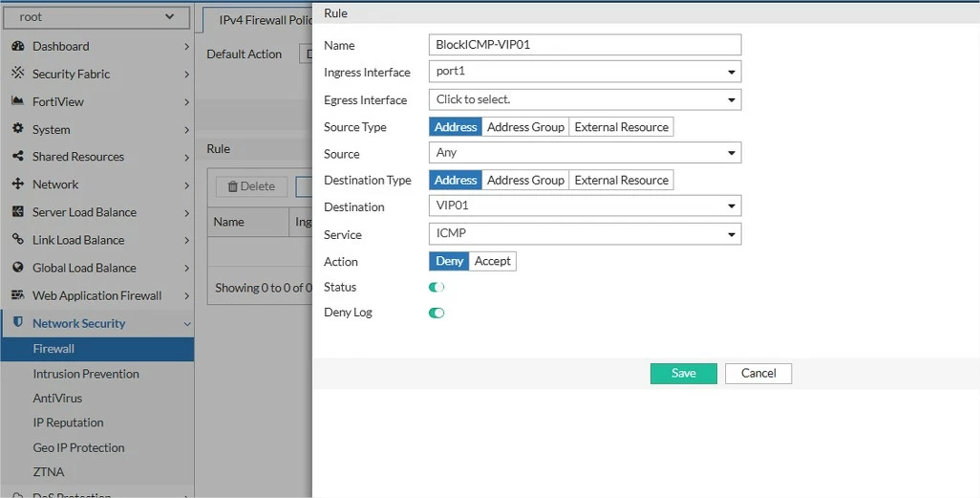The height and width of the screenshot is (498, 980).
Task: Select Address for Source Type
Action: pyautogui.click(x=456, y=127)
